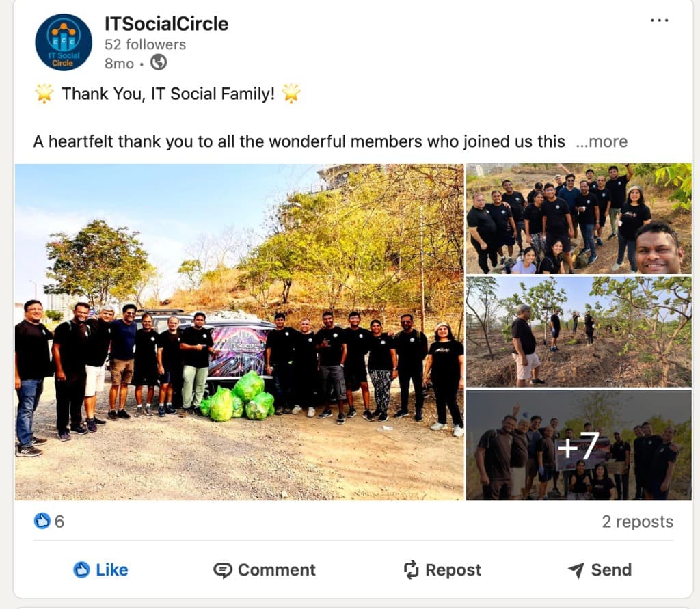Open the tree plantation photo thumbnail
700x609 pixels.
(x=578, y=331)
